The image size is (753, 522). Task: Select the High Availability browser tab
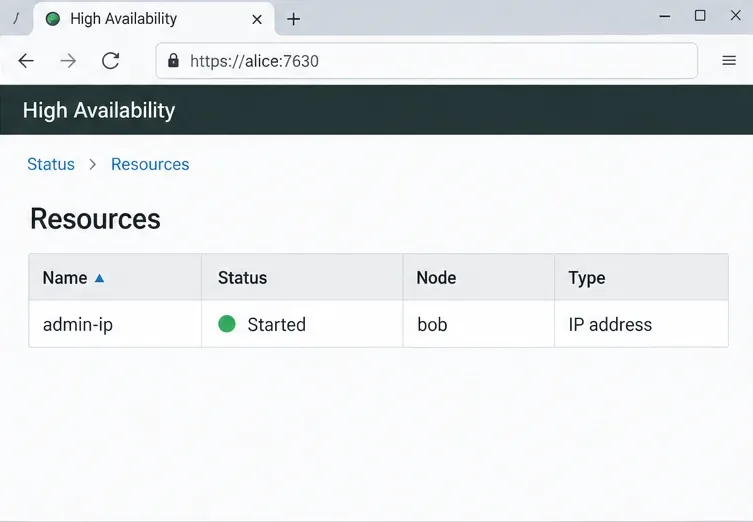[x=154, y=19]
